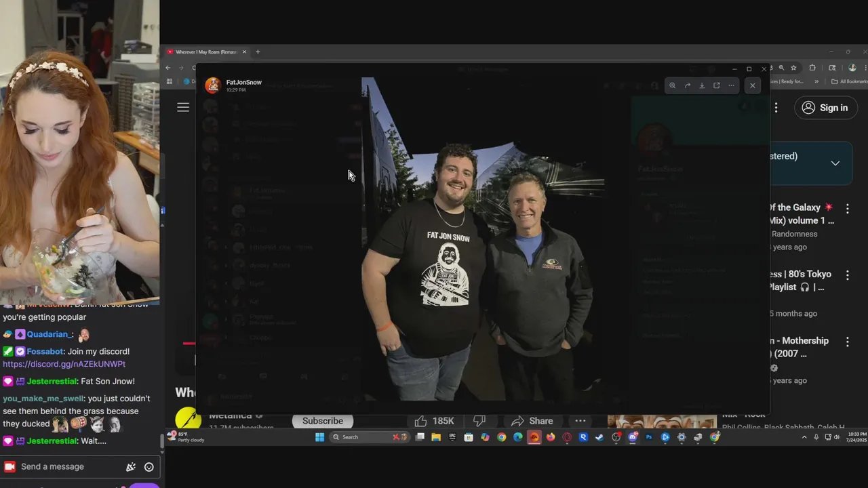Open Firefox from the taskbar
868x488 pixels.
coord(551,437)
